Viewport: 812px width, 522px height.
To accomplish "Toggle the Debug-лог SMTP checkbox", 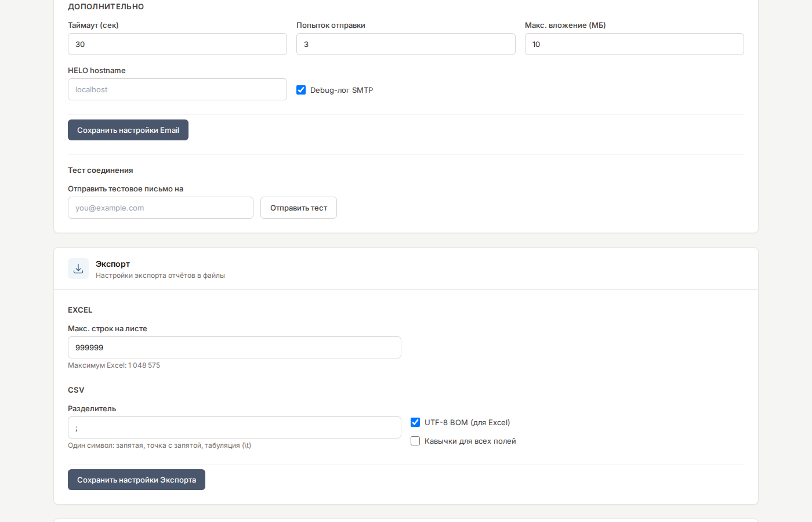I will pos(301,90).
